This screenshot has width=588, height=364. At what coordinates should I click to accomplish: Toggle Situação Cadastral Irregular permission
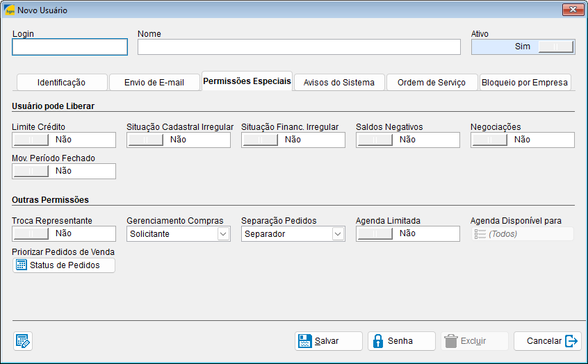146,140
